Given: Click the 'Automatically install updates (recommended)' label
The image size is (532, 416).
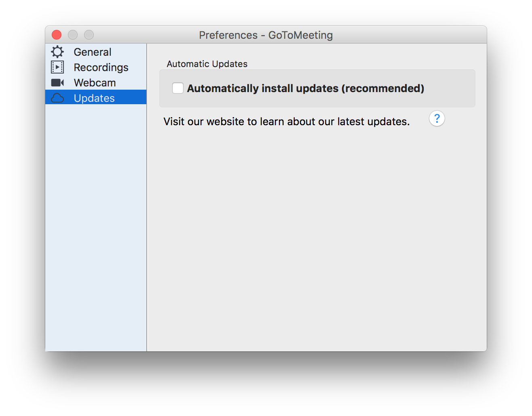Looking at the screenshot, I should [x=306, y=88].
